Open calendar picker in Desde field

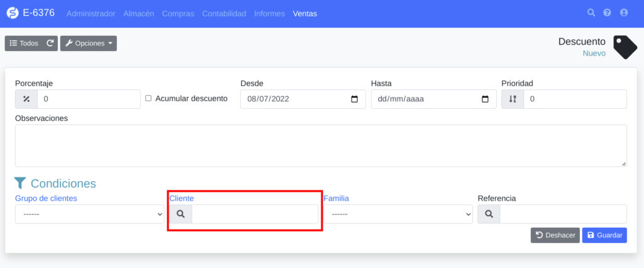pos(354,99)
